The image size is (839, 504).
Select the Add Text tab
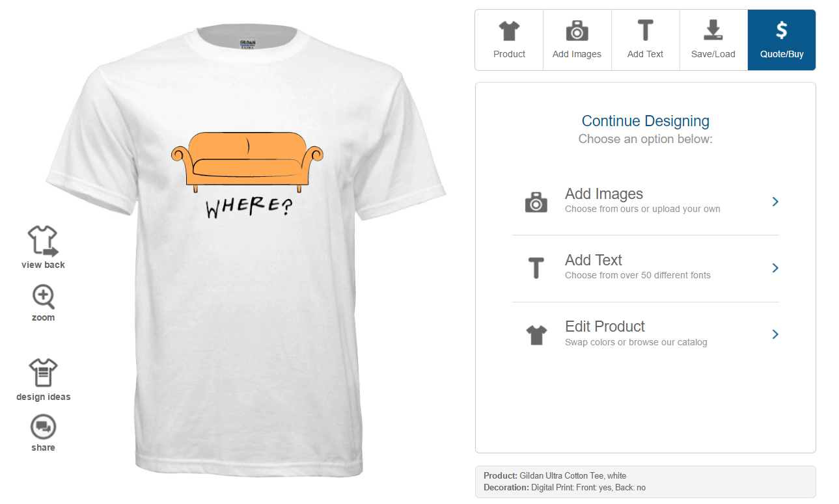[x=646, y=40]
